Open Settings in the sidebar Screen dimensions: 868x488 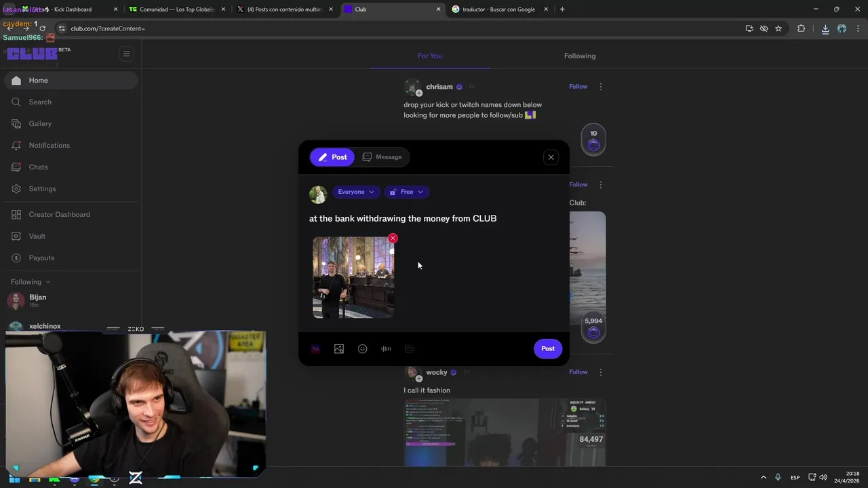71,188
